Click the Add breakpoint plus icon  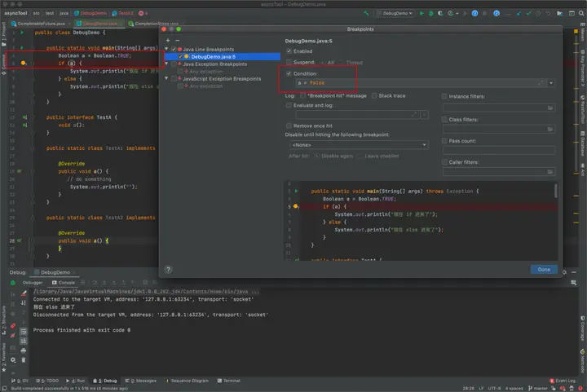168,40
